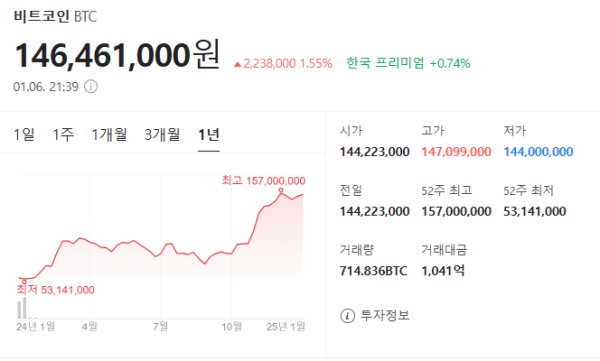Choose the 1개월 chart period

109,135
